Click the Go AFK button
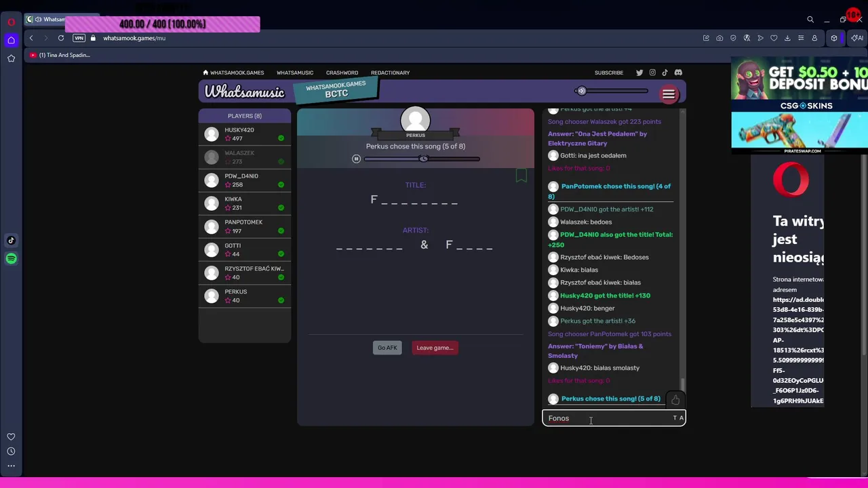Viewport: 868px width, 488px height. (387, 348)
